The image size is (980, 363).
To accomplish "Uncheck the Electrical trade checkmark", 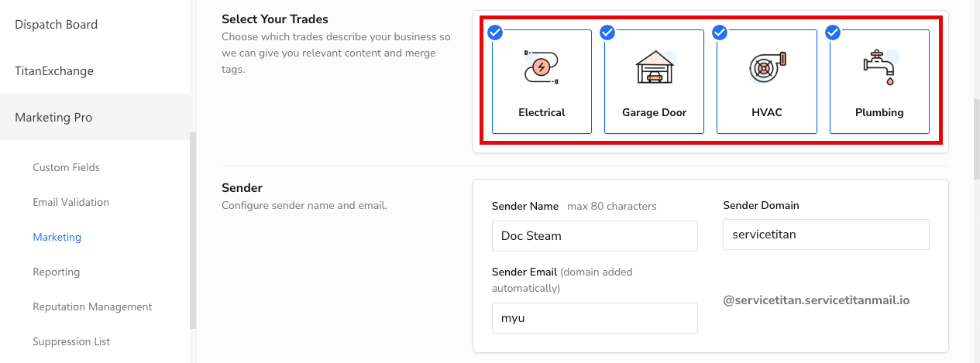I will pyautogui.click(x=495, y=33).
